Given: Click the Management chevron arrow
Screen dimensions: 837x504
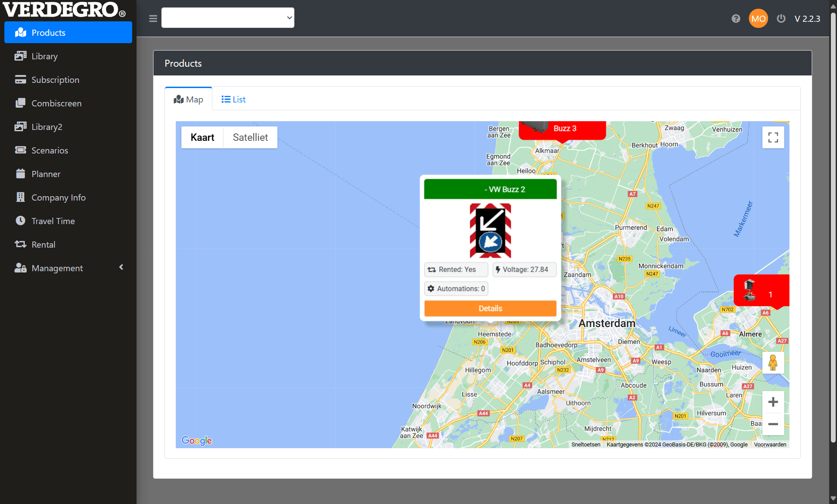Looking at the screenshot, I should pos(121,267).
